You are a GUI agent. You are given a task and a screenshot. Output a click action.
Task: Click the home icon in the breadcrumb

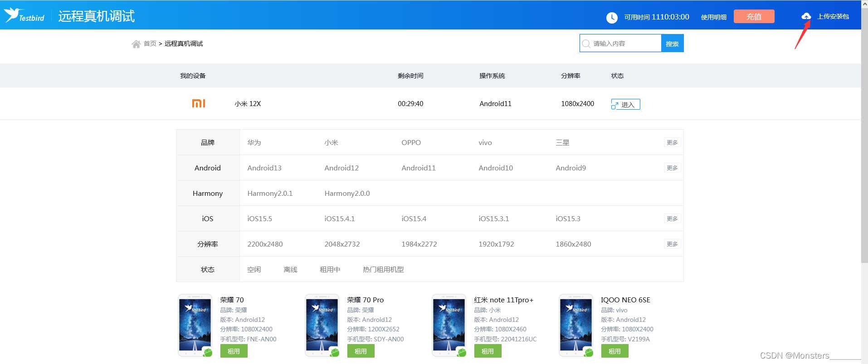[x=136, y=44]
